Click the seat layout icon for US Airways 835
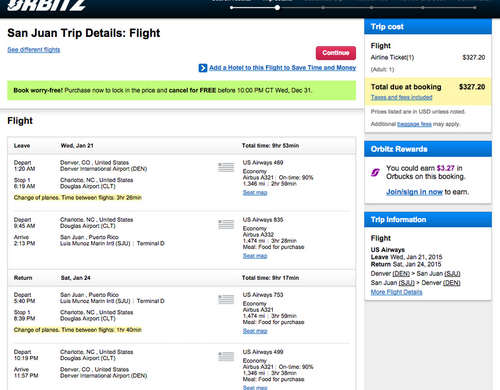The image size is (500, 390). pos(226,224)
